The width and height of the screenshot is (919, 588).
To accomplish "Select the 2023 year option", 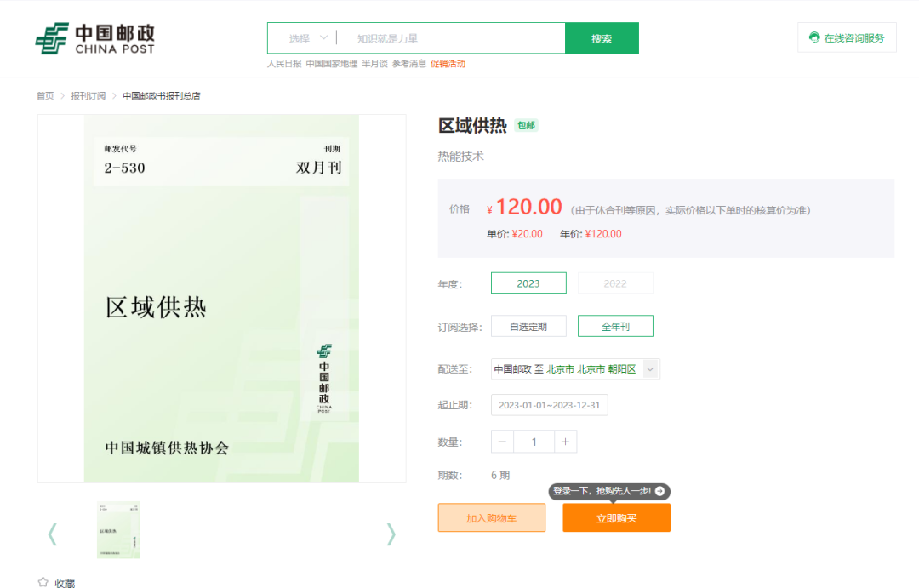I will (528, 283).
